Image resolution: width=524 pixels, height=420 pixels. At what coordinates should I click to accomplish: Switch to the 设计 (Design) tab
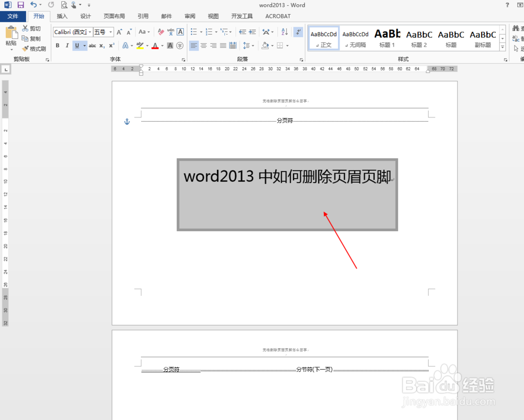click(x=85, y=16)
